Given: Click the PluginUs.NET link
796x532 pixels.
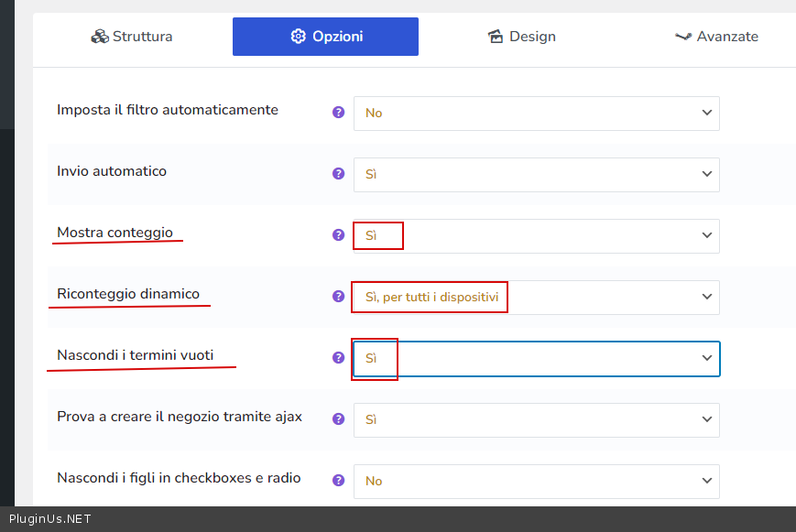Looking at the screenshot, I should tap(49, 519).
